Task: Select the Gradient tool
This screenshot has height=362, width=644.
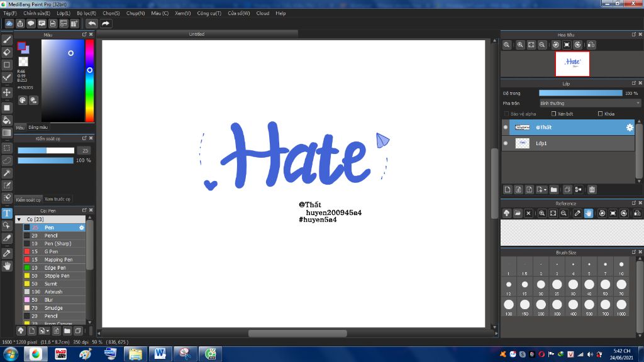Action: tap(7, 133)
